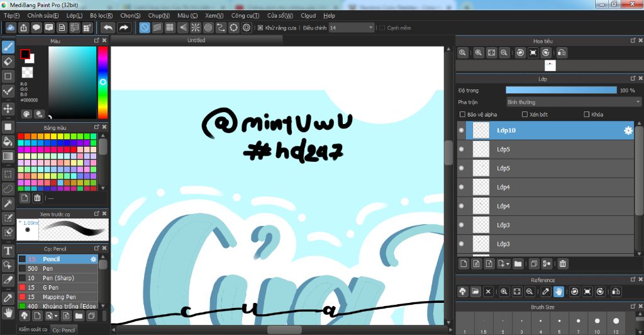The image size is (644, 335).
Task: Hide the Lớp10 layer
Action: (x=461, y=130)
